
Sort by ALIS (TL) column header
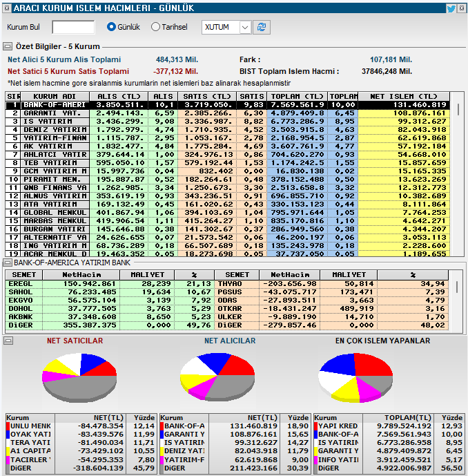pyautogui.click(x=119, y=96)
